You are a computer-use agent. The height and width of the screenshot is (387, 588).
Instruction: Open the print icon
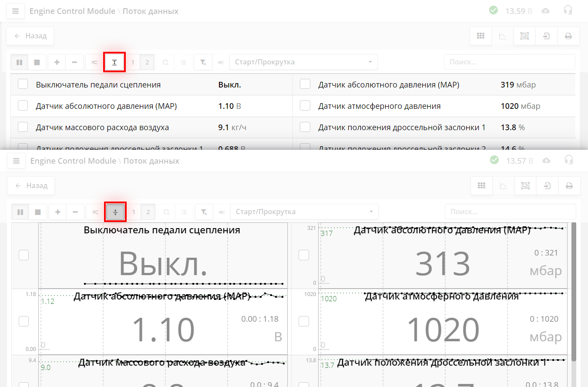[568, 36]
